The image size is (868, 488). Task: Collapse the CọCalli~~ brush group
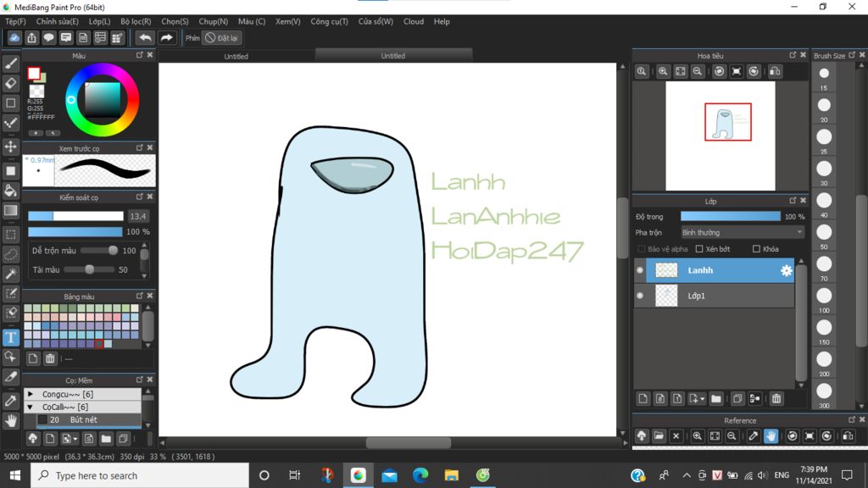tap(31, 407)
